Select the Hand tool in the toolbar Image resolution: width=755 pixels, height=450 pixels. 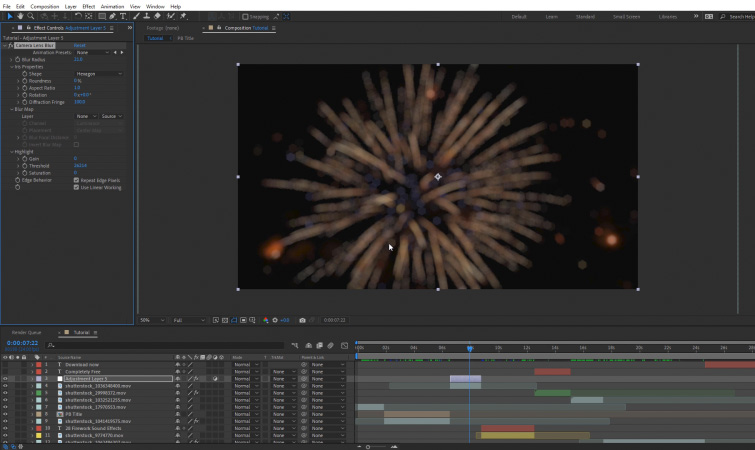click(x=20, y=16)
